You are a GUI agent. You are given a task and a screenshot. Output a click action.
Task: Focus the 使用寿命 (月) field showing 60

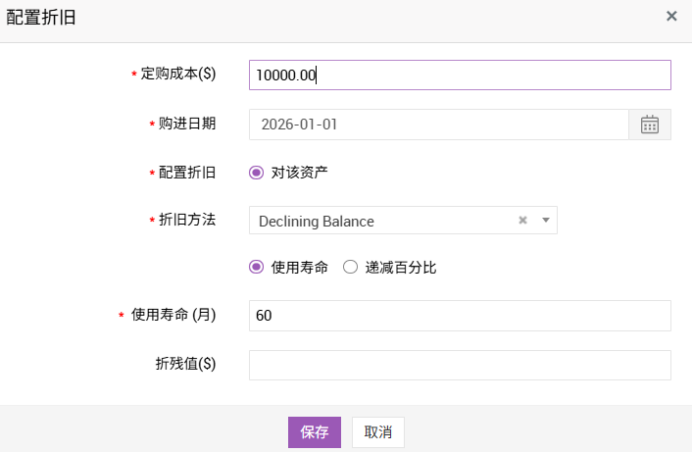[x=459, y=315]
